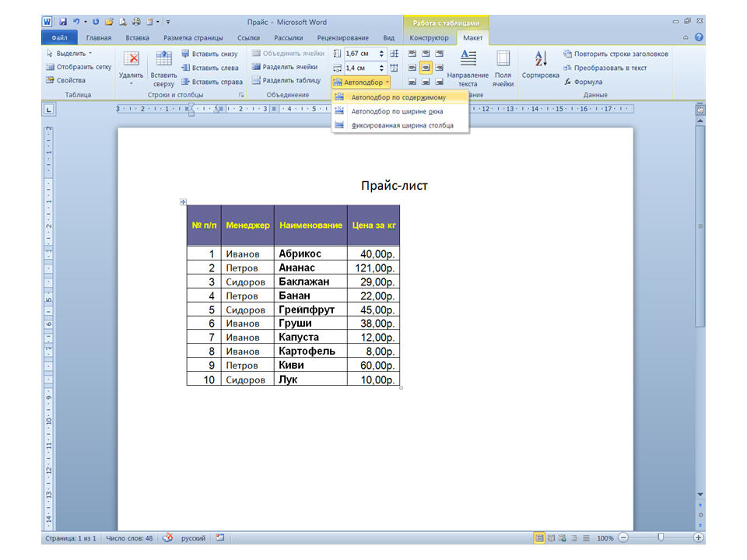This screenshot has width=747, height=560.
Task: Open Строки и столбцы dialog launcher
Action: [241, 95]
